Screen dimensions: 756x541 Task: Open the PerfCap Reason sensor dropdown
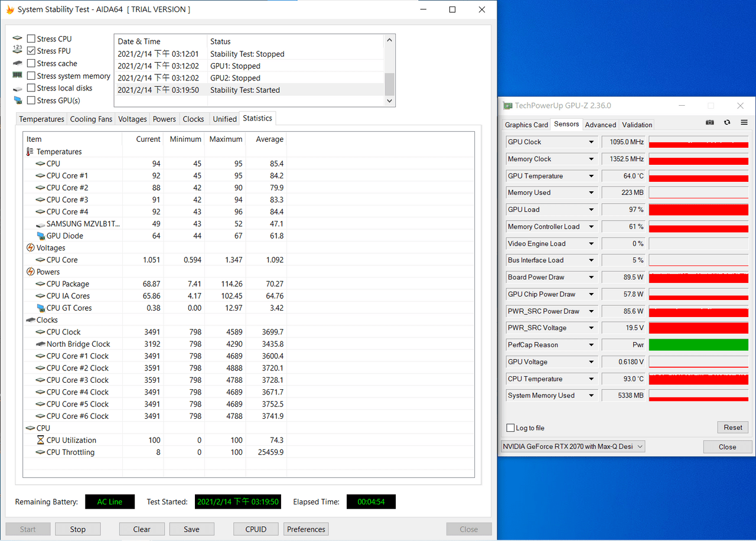click(591, 345)
